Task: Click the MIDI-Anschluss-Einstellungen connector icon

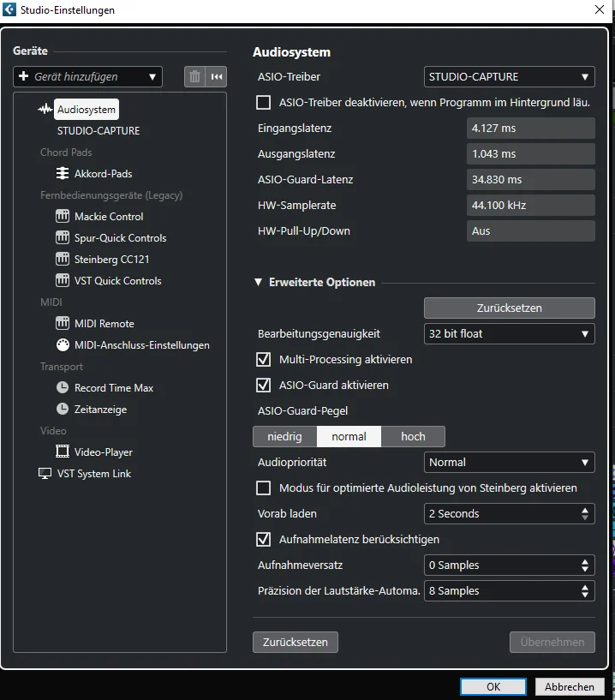Action: coord(63,344)
